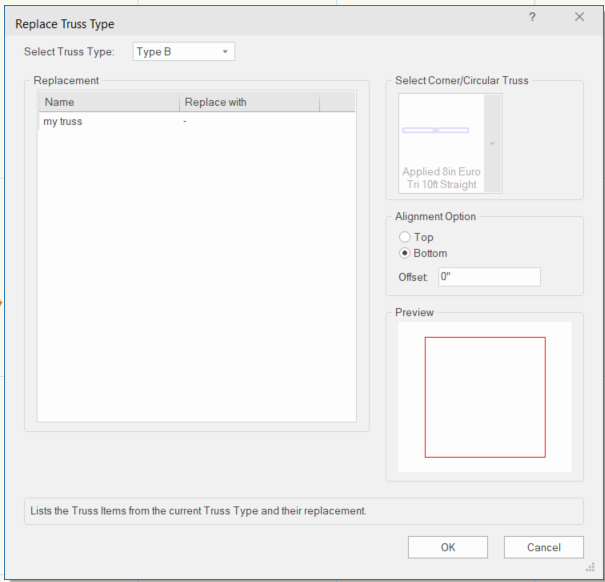This screenshot has width=605, height=582.
Task: Sort by the Name column header
Action: tap(108, 102)
